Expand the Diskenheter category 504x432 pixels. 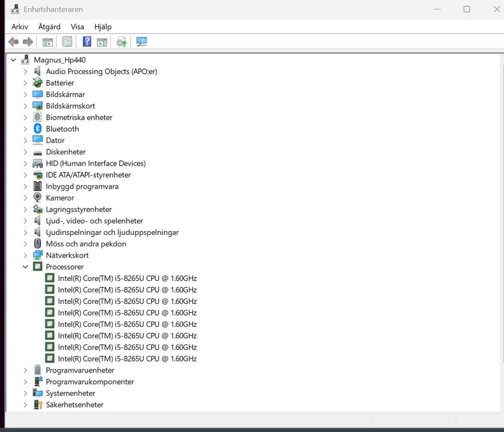coord(25,152)
